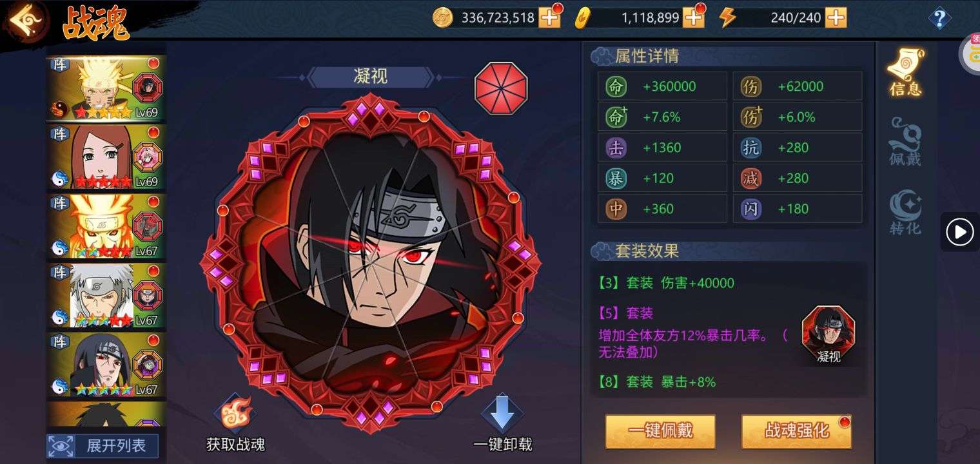The width and height of the screenshot is (980, 464).
Task: Switch to the 信息 tab
Action: (x=906, y=72)
